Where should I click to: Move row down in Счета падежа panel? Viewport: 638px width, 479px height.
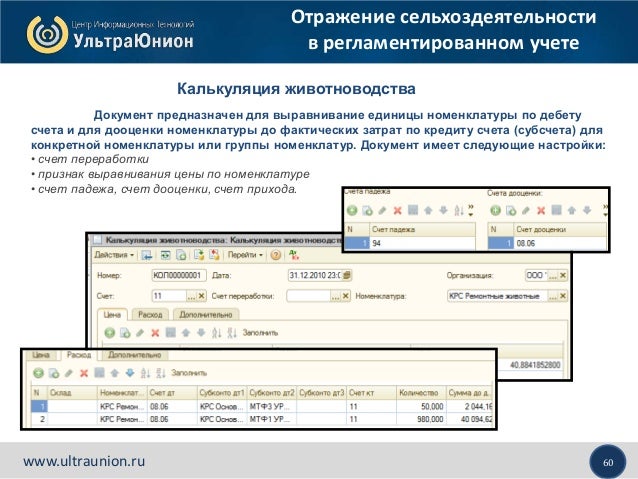(x=444, y=210)
